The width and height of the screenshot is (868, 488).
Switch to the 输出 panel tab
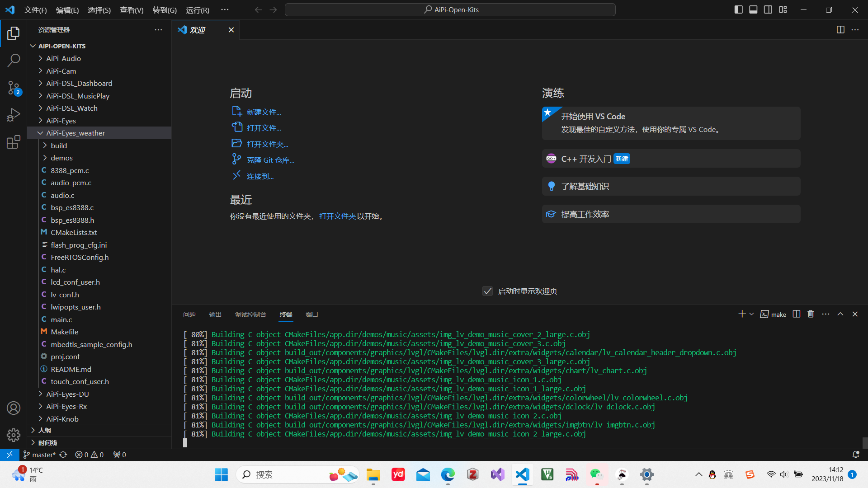[215, 314]
